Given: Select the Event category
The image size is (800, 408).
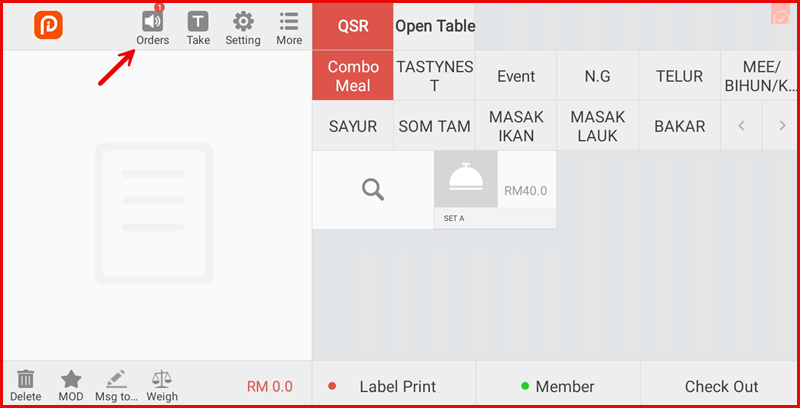Looking at the screenshot, I should pyautogui.click(x=516, y=75).
